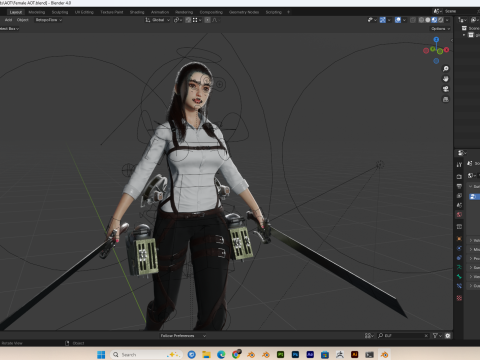Open the Render properties tab

tap(459, 176)
